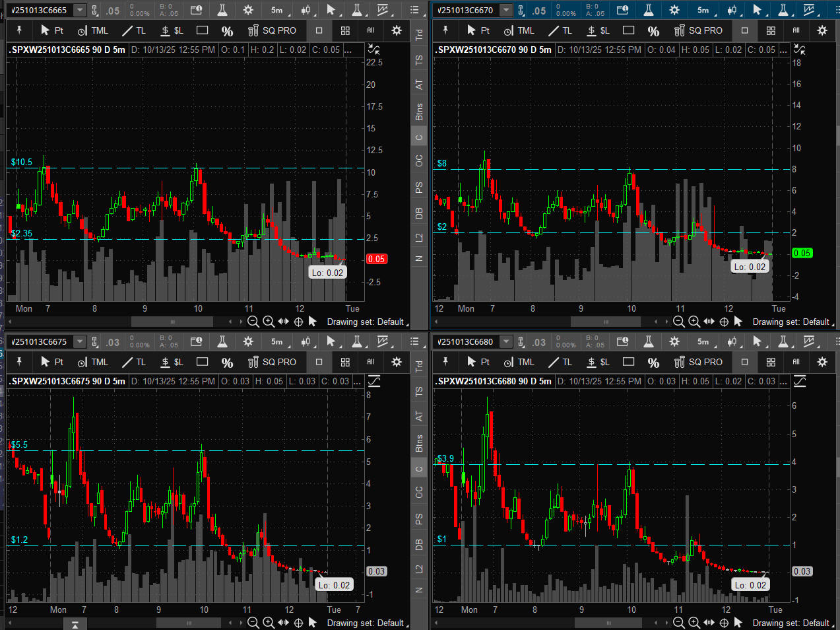Open the Drawing set: Default menu under the 6680 chart
The height and width of the screenshot is (630, 840).
pos(791,623)
